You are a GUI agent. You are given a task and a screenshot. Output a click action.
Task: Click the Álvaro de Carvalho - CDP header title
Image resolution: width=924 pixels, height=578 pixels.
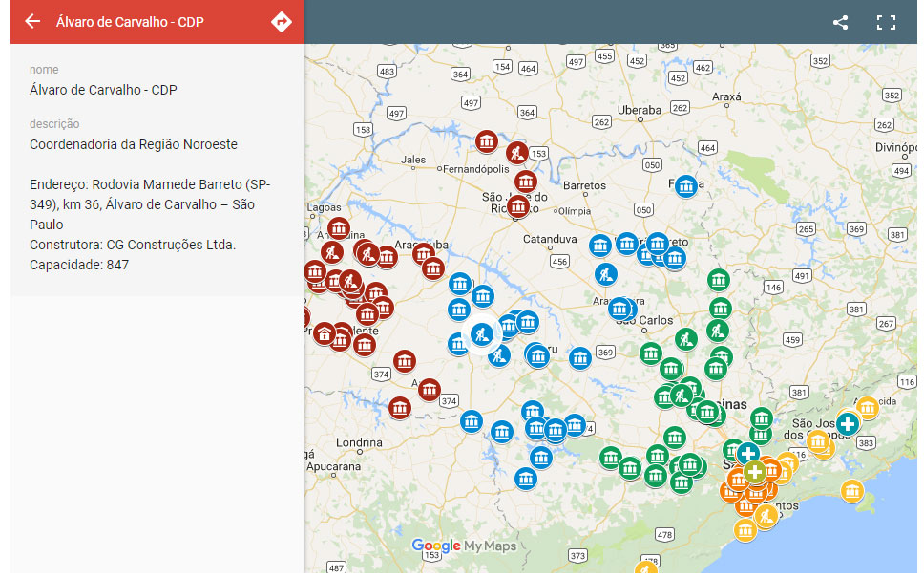point(130,22)
